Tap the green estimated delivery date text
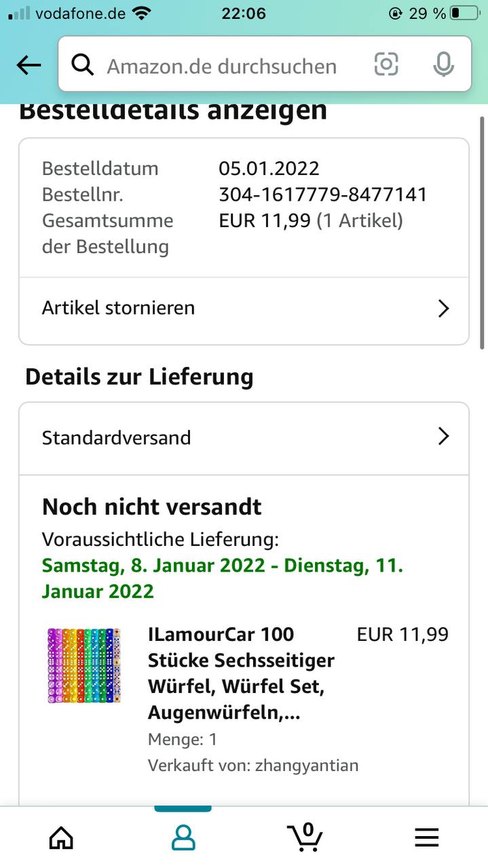Viewport: 488px width, 868px height. point(223,578)
